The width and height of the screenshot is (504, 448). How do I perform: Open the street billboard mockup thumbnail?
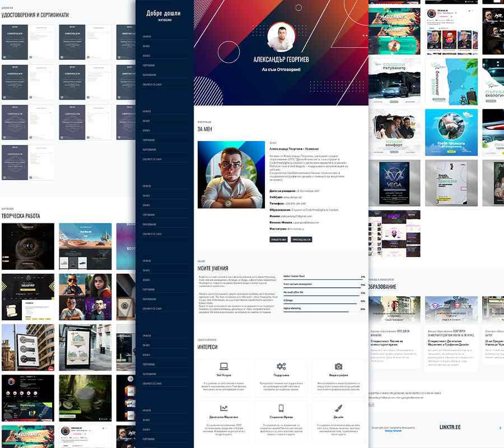28,347
